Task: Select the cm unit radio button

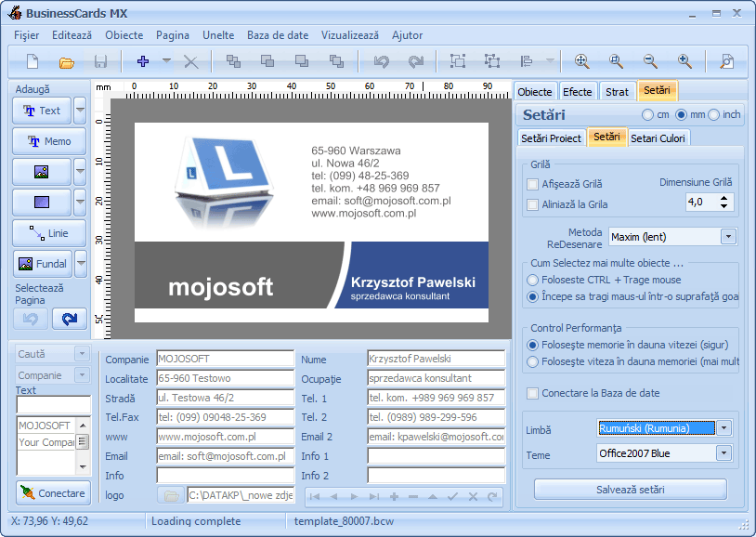Action: [647, 115]
